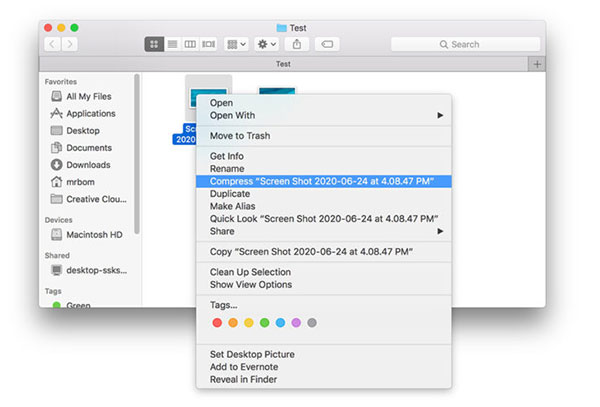Screen dimensions: 600x407
Task: Click the Edit Tags toolbar icon
Action: [327, 44]
